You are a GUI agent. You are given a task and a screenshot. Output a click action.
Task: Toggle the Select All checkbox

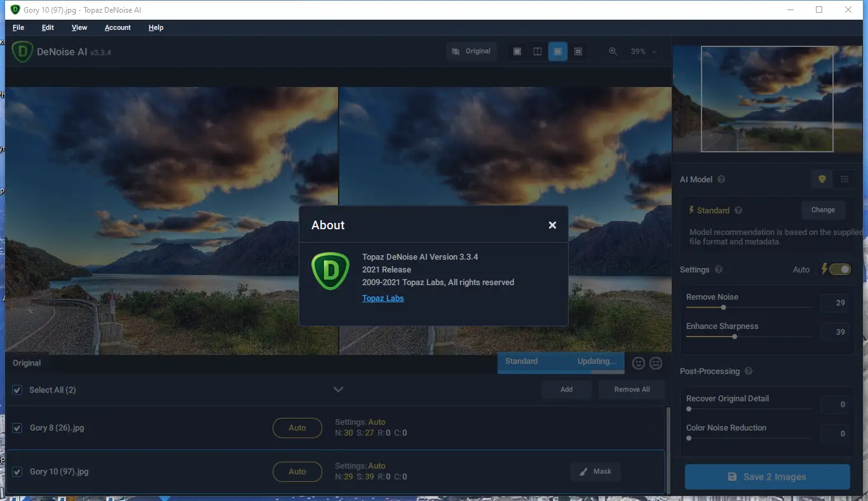[x=17, y=390]
